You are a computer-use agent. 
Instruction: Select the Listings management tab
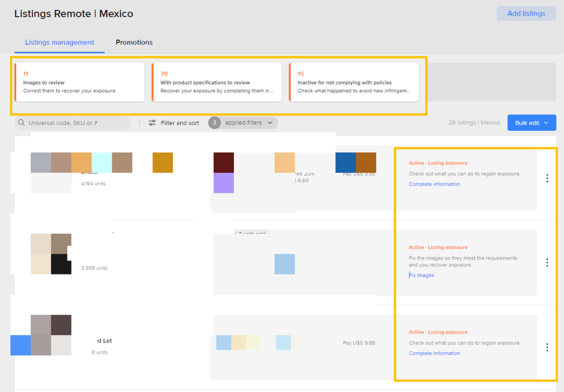[x=60, y=42]
